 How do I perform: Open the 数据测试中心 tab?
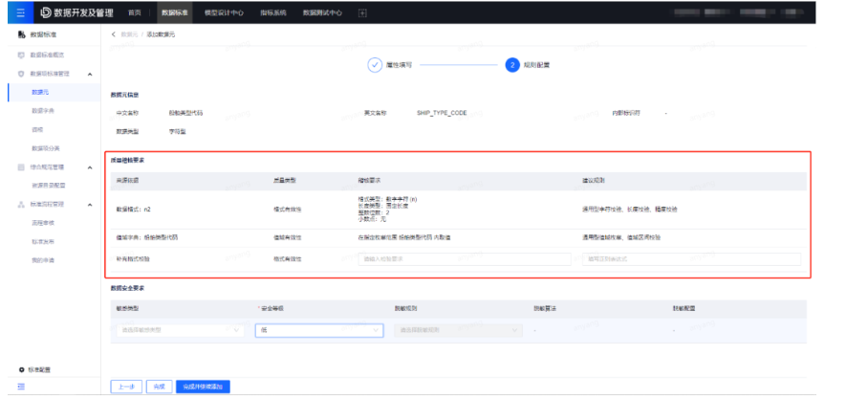[322, 12]
